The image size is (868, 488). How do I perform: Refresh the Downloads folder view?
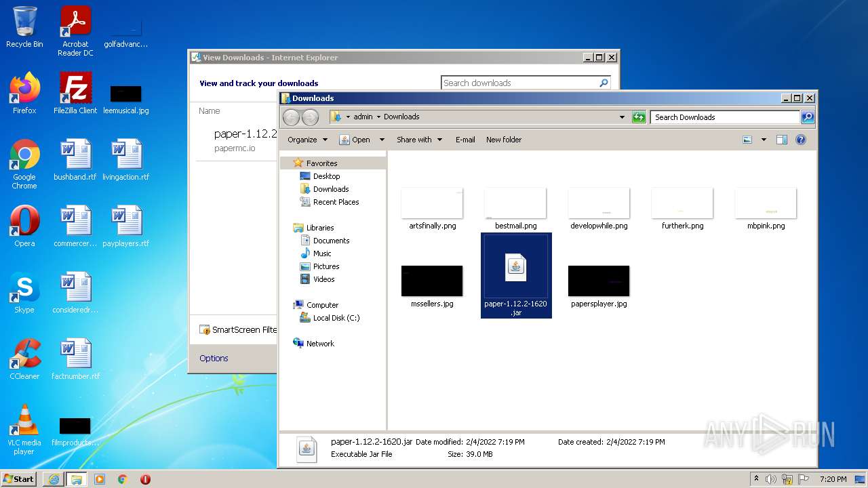pyautogui.click(x=639, y=117)
